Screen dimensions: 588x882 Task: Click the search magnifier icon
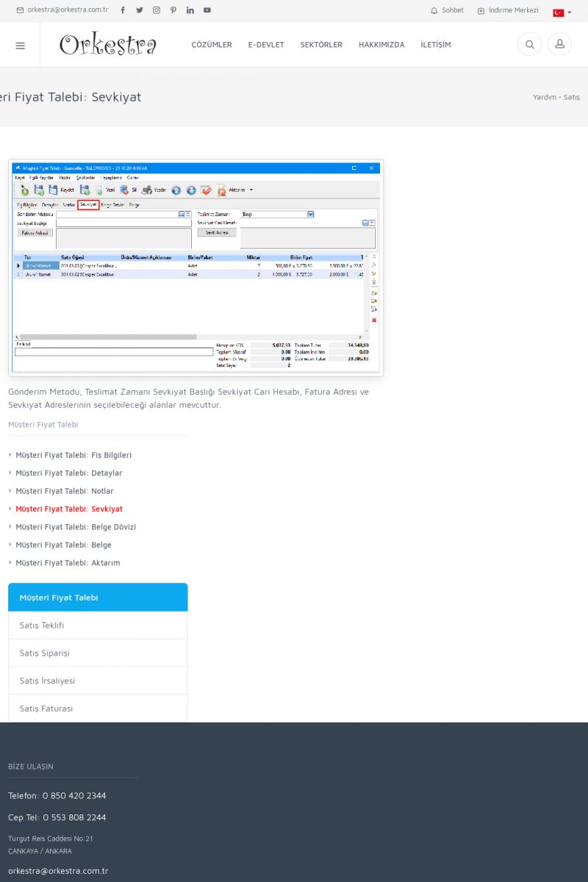tap(529, 45)
